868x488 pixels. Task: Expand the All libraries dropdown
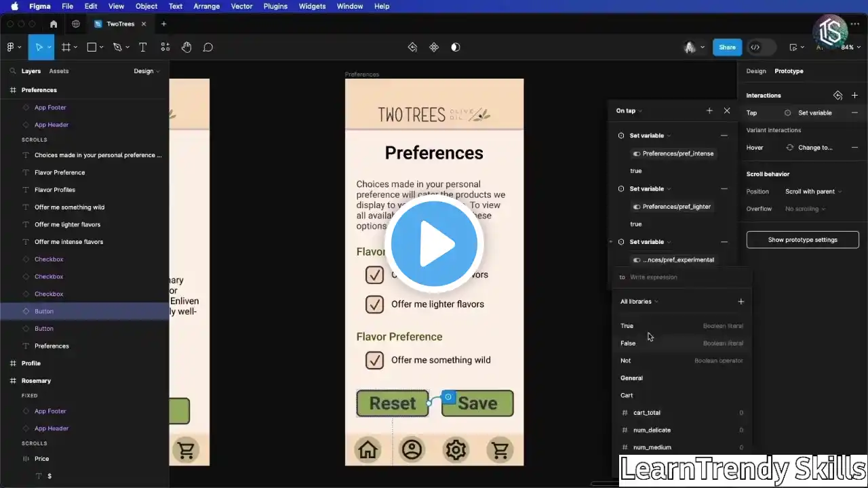tap(639, 302)
